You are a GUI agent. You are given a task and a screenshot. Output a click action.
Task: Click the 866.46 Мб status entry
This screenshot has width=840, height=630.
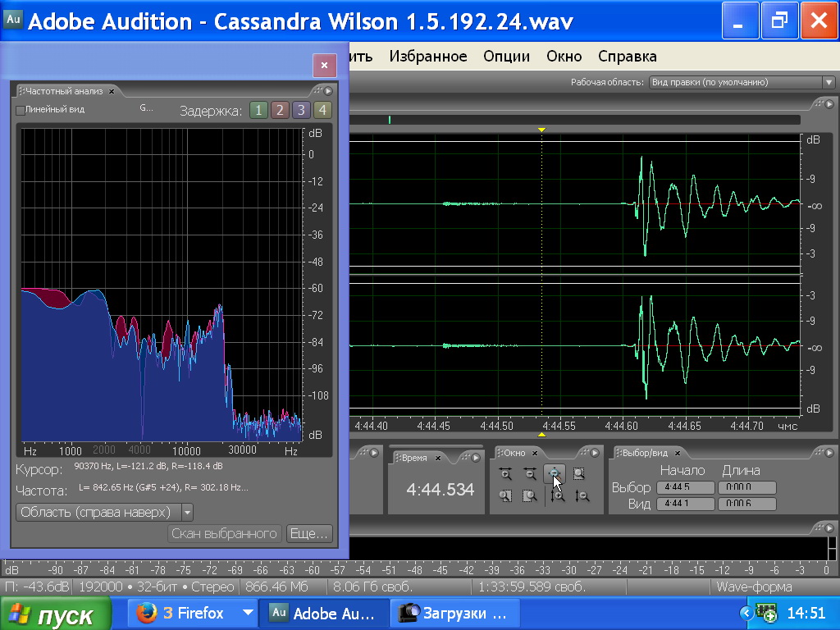tap(276, 587)
